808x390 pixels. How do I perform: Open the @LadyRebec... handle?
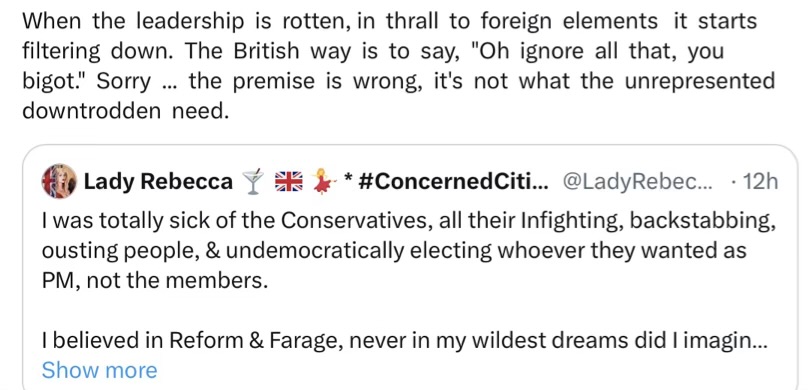[638, 181]
